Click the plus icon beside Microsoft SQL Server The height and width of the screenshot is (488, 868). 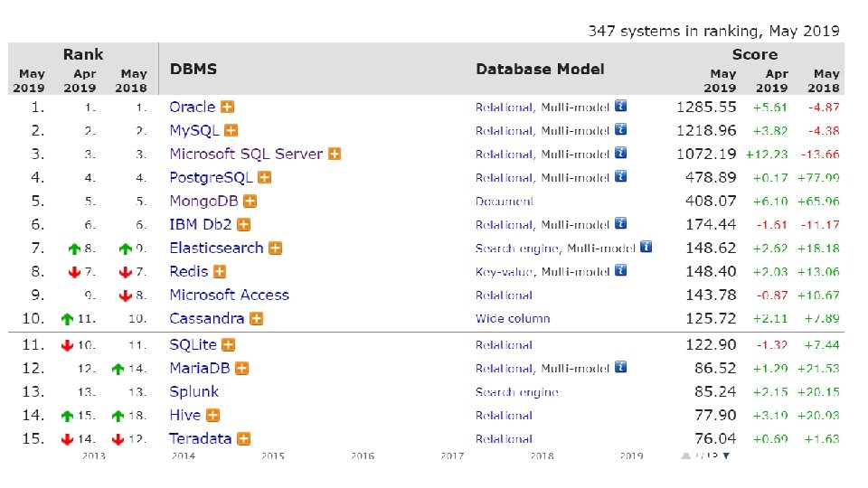point(334,154)
